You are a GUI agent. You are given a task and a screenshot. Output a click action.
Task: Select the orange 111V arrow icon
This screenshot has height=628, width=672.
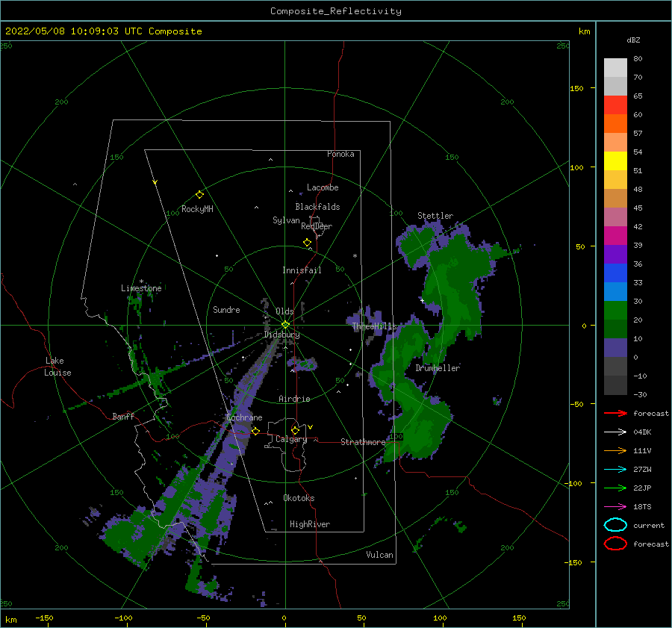615,450
